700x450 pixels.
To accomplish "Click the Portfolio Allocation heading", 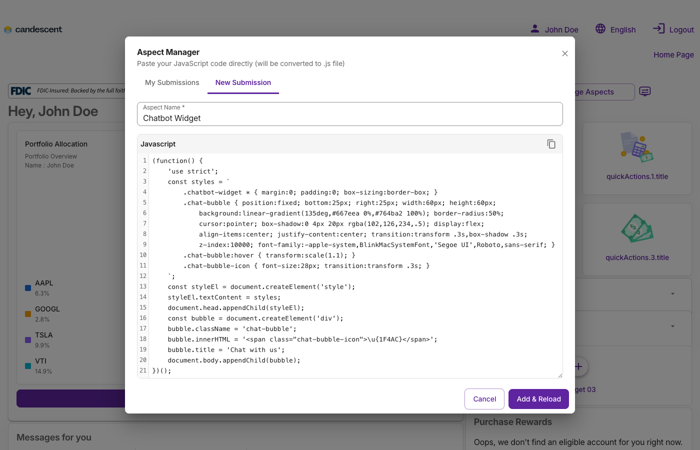I will pyautogui.click(x=56, y=144).
